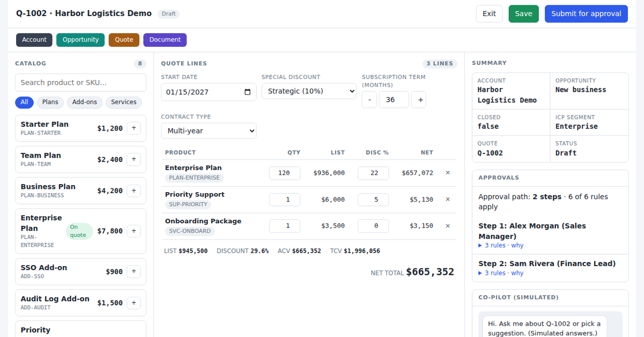Add Audit Log Add-on using plus icon

pos(134,303)
